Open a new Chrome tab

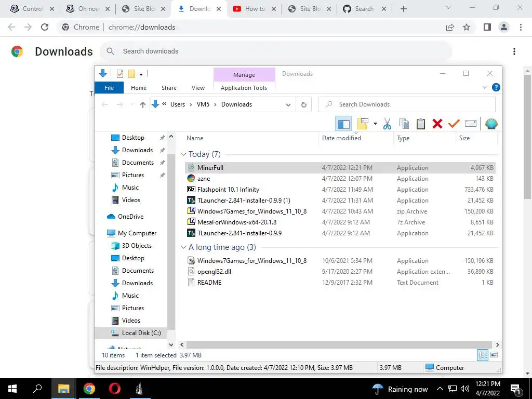[x=403, y=9]
